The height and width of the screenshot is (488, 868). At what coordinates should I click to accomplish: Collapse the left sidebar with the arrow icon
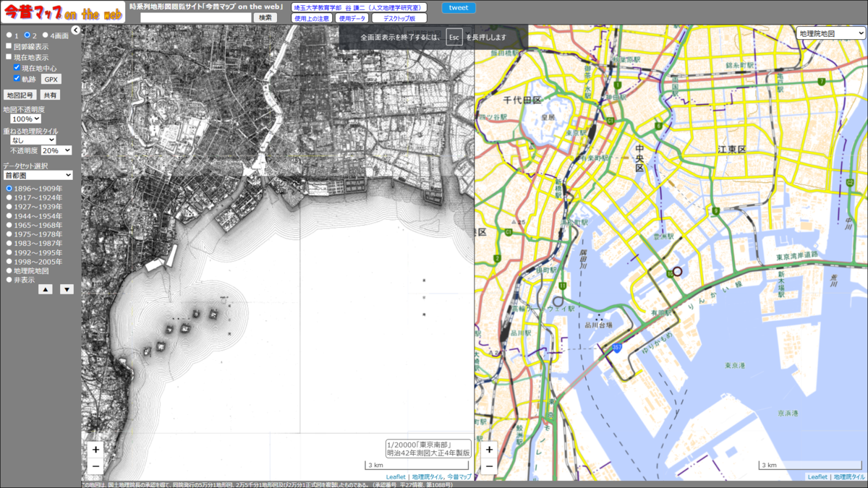tap(75, 30)
